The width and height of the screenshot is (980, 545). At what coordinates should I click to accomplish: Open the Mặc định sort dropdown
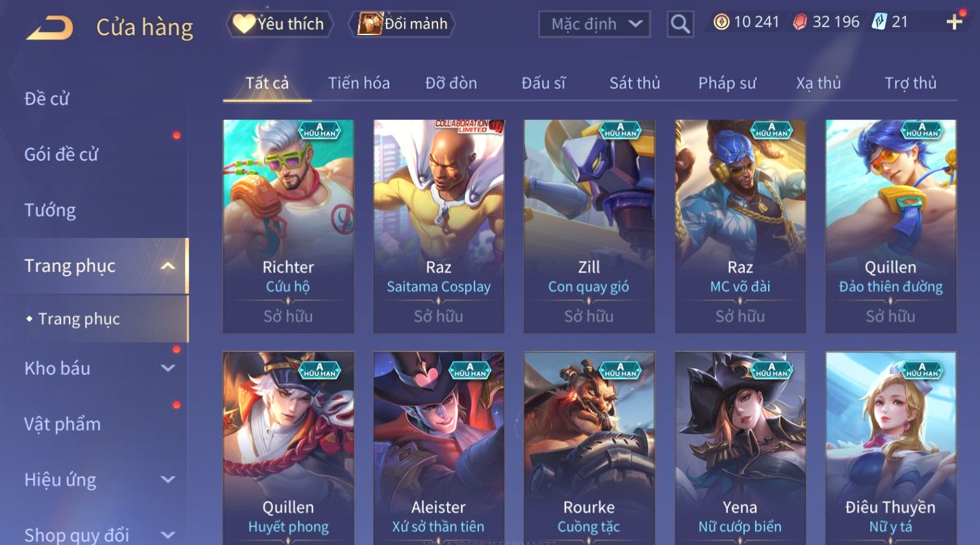[x=595, y=24]
